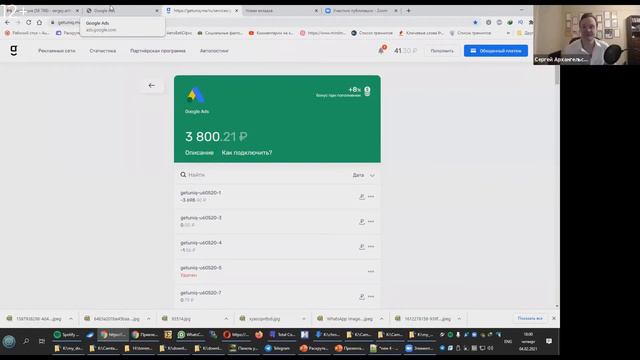640x360 pixels.
Task: Click the account balance 41 ₽ in the header
Action: (x=405, y=51)
